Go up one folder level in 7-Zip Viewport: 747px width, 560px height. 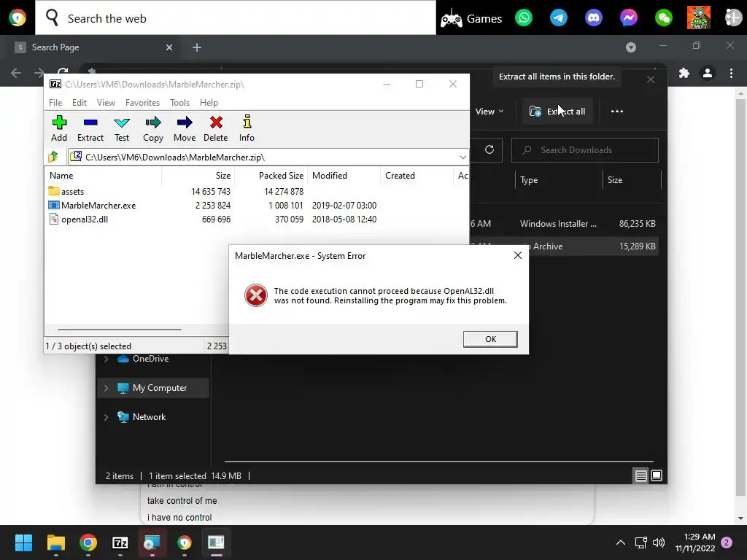click(x=53, y=157)
